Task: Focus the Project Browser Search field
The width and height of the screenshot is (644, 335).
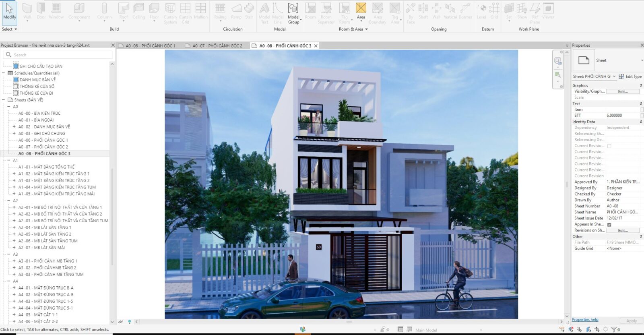Action: coord(58,55)
